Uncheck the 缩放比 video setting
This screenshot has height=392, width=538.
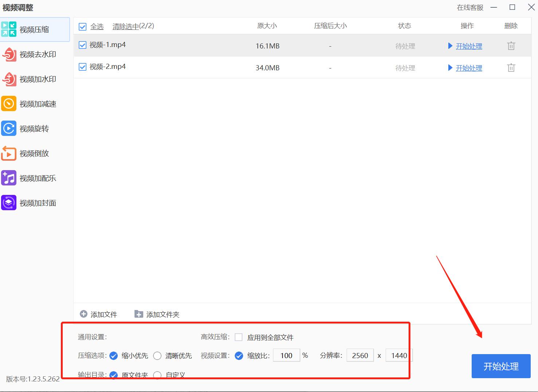(x=239, y=356)
